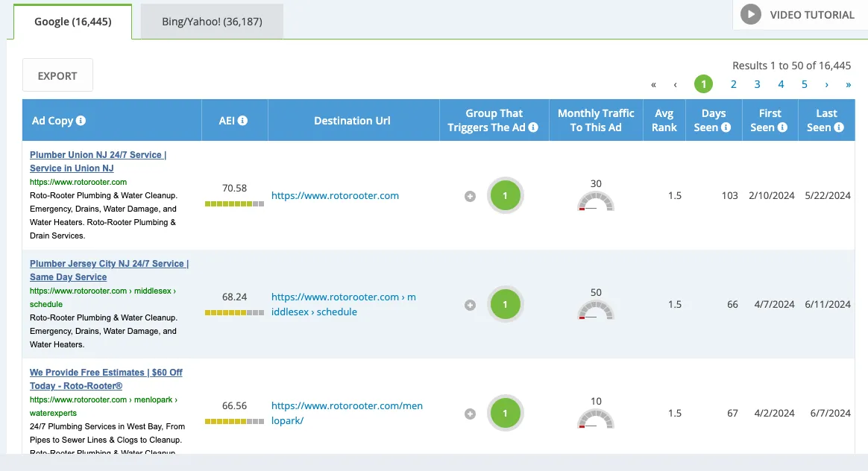
Task: Click traffic gauge showing 50
Action: tap(596, 311)
